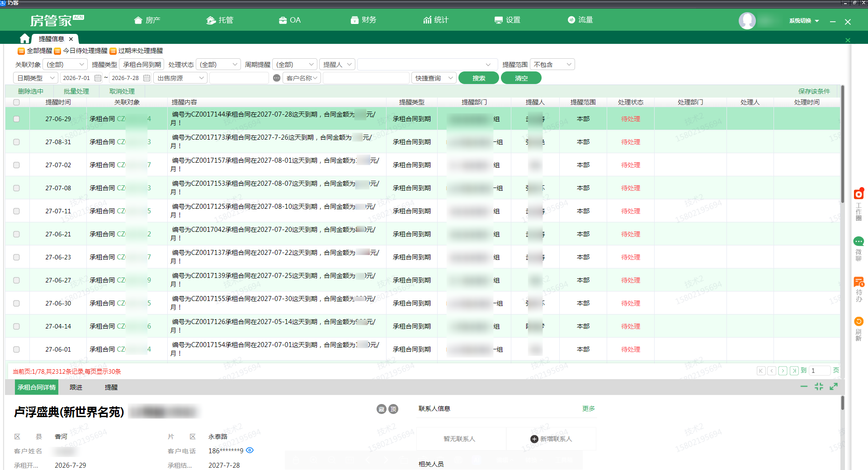Go to the home icon tab
The height and width of the screenshot is (470, 868).
25,38
